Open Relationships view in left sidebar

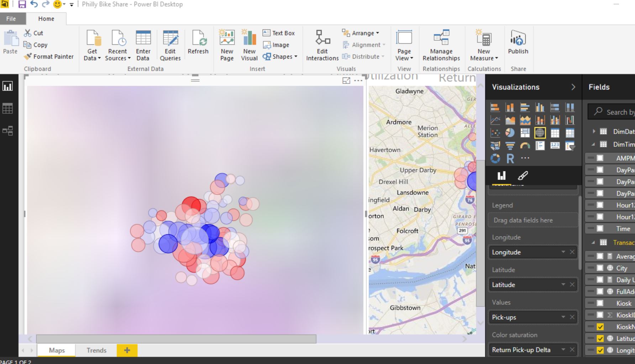pyautogui.click(x=7, y=130)
